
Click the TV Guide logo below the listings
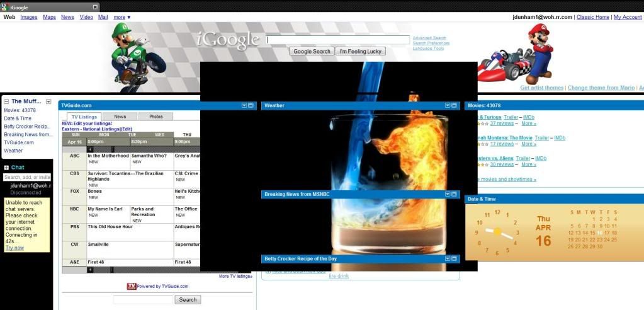[132, 286]
